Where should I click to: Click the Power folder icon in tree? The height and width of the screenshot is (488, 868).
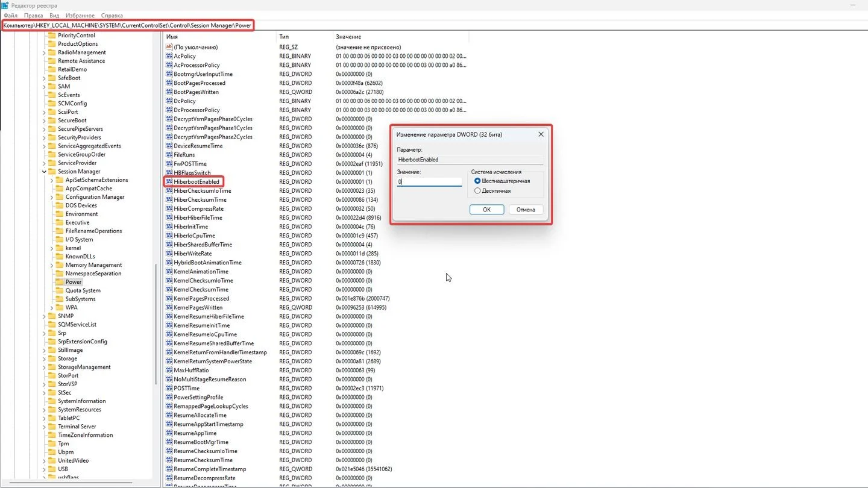pos(59,282)
